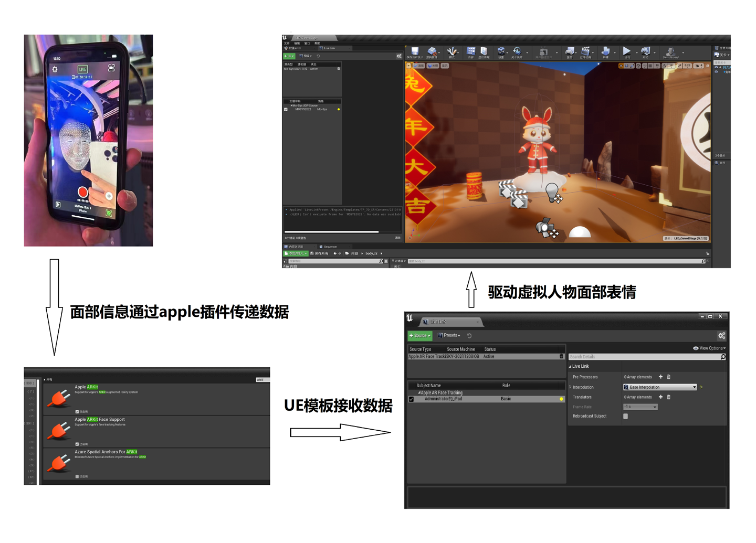This screenshot has height=543, width=756.
Task: Enable the Azure Spatial Anchors For ARKit plugin
Action: point(77,477)
